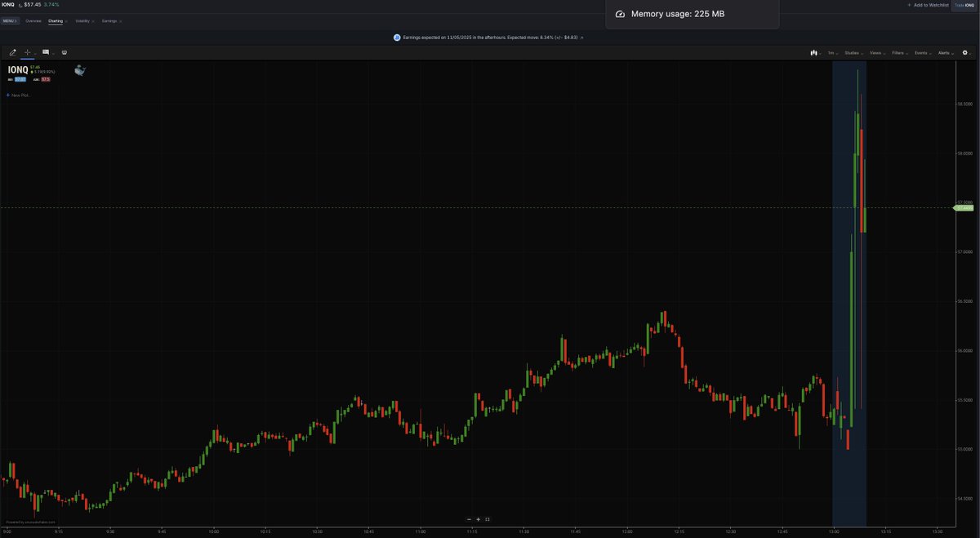
Task: Open the candlestick chart type selector
Action: coord(814,52)
